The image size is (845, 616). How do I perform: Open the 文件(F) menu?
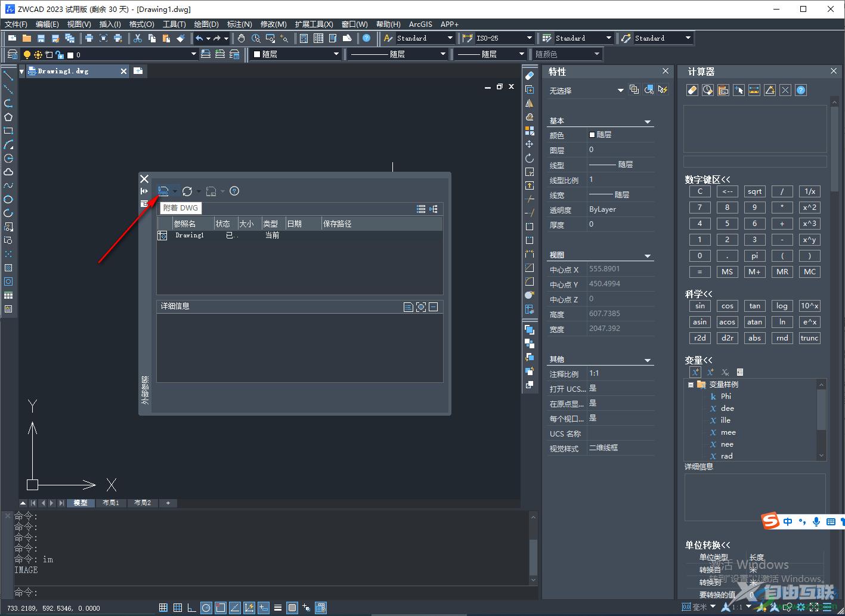click(x=16, y=24)
